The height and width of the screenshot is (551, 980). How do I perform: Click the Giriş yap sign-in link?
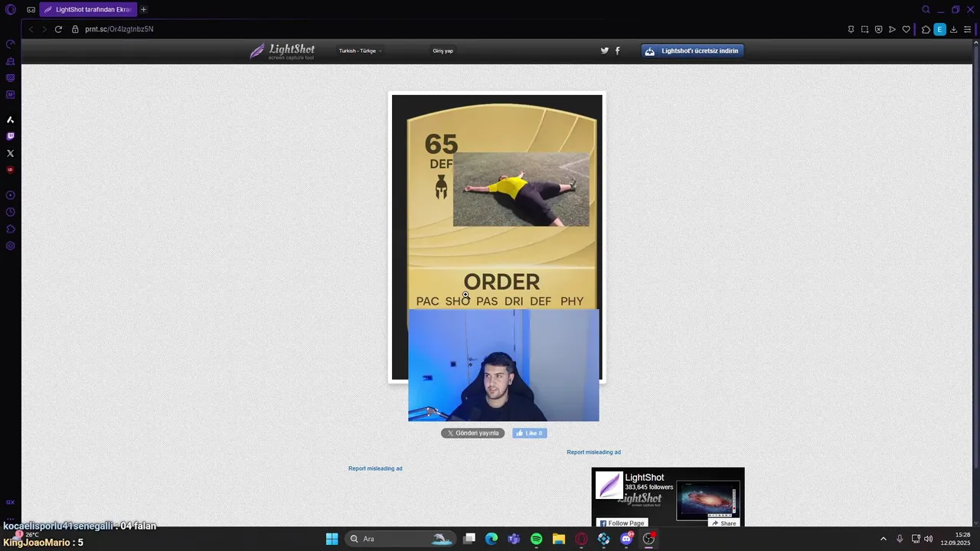443,51
